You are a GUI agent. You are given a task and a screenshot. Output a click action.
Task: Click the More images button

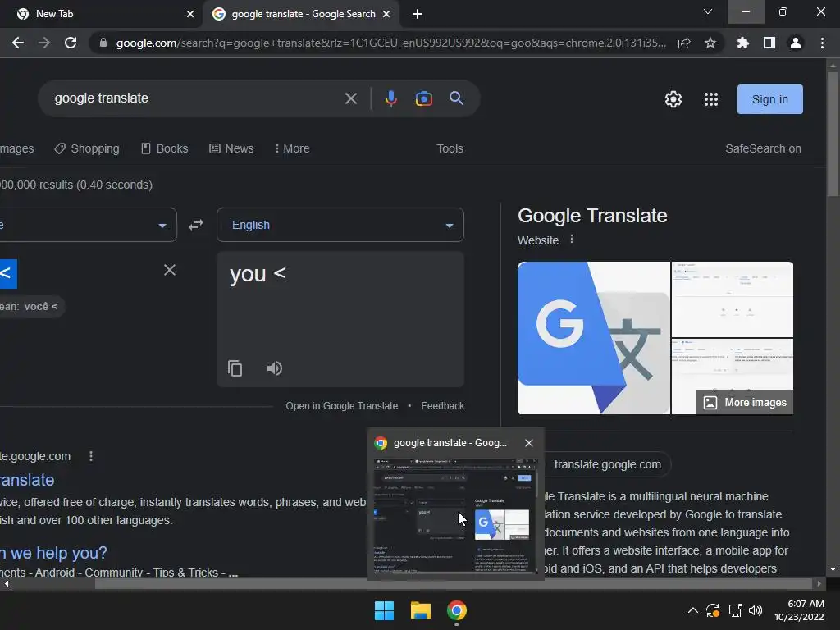[x=745, y=402]
